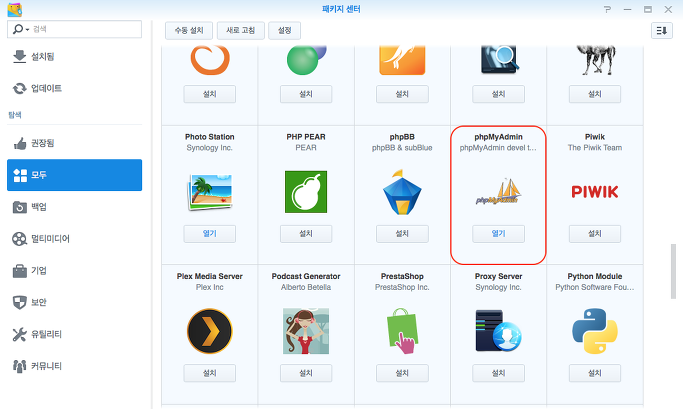
Task: Install Plex Media Server with 설치 button
Action: (x=210, y=373)
